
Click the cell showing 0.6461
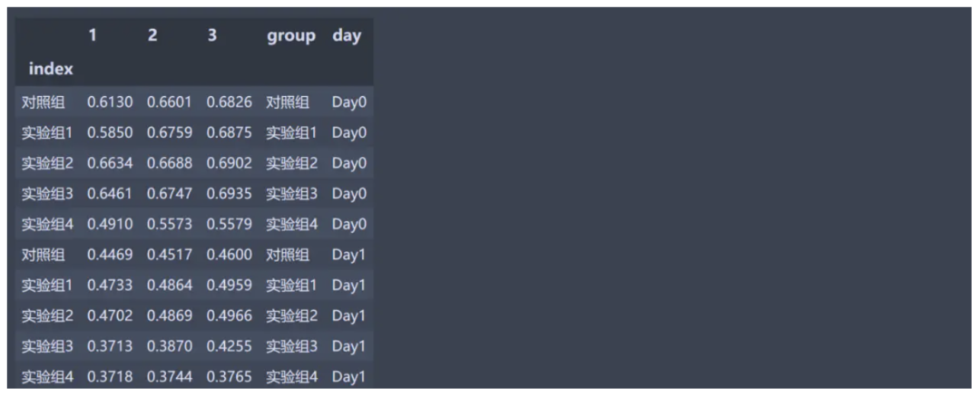[110, 194]
